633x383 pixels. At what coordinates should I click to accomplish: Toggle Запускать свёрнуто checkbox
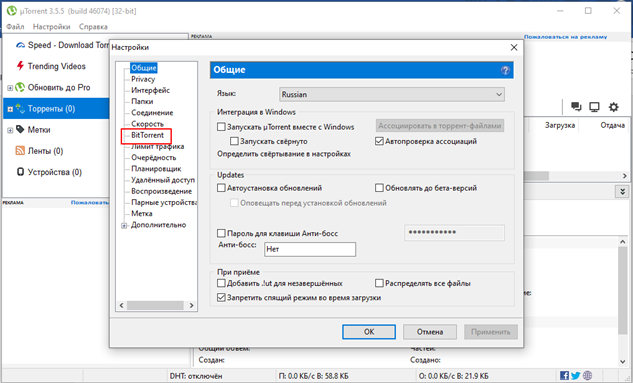(x=234, y=141)
